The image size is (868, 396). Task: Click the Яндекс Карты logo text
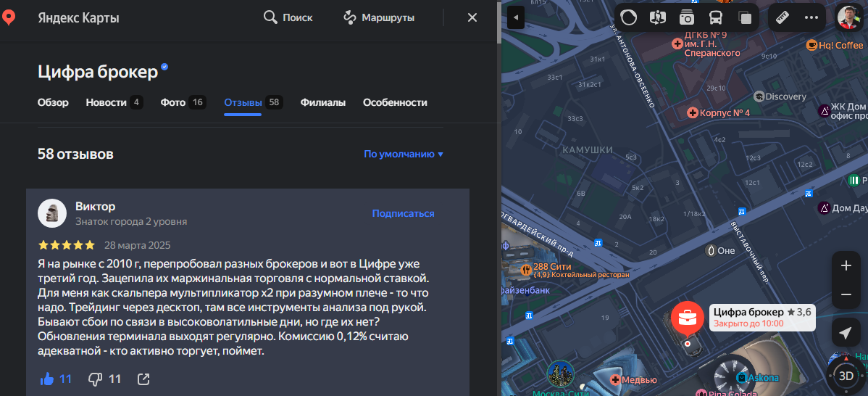(x=78, y=17)
